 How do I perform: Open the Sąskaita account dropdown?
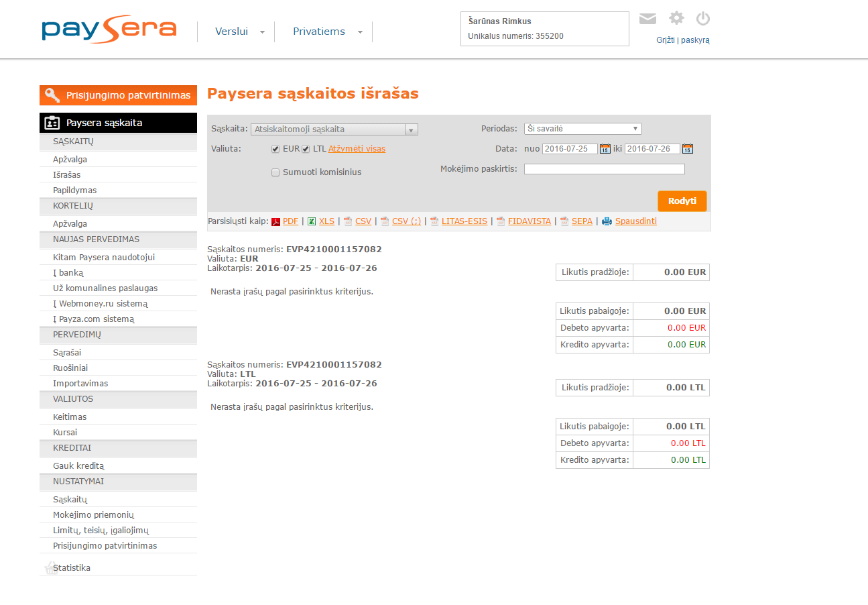[x=334, y=129]
